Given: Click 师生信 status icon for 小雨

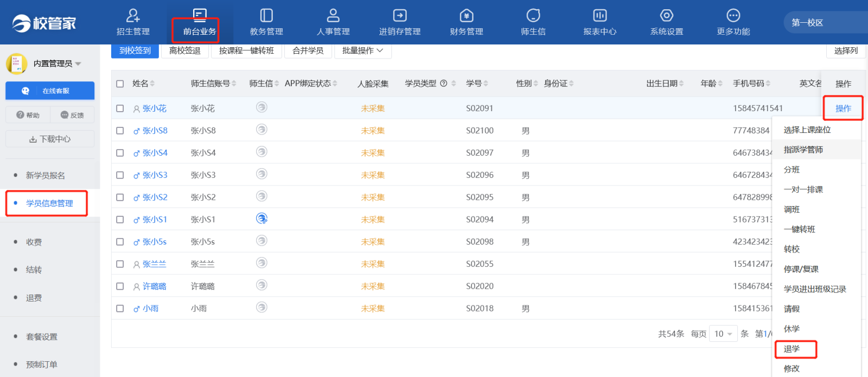Looking at the screenshot, I should click(x=261, y=308).
